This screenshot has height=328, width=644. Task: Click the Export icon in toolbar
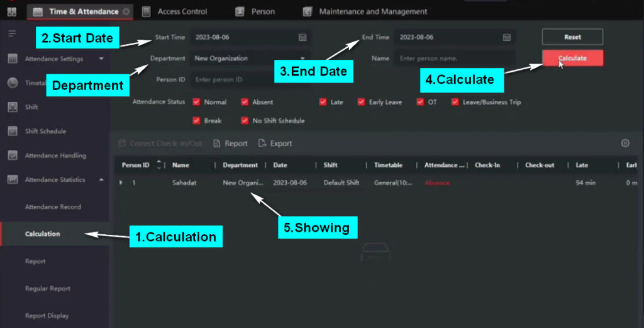tap(262, 143)
